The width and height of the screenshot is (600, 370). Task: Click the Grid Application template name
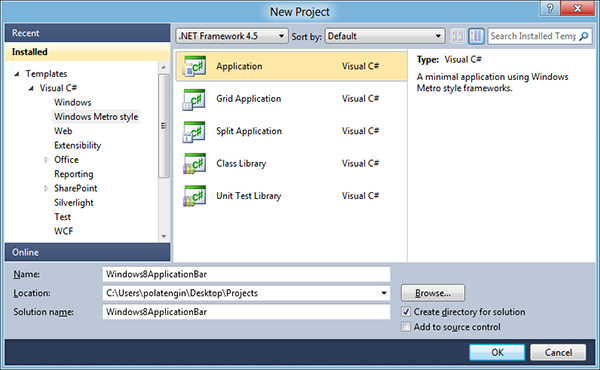click(249, 99)
